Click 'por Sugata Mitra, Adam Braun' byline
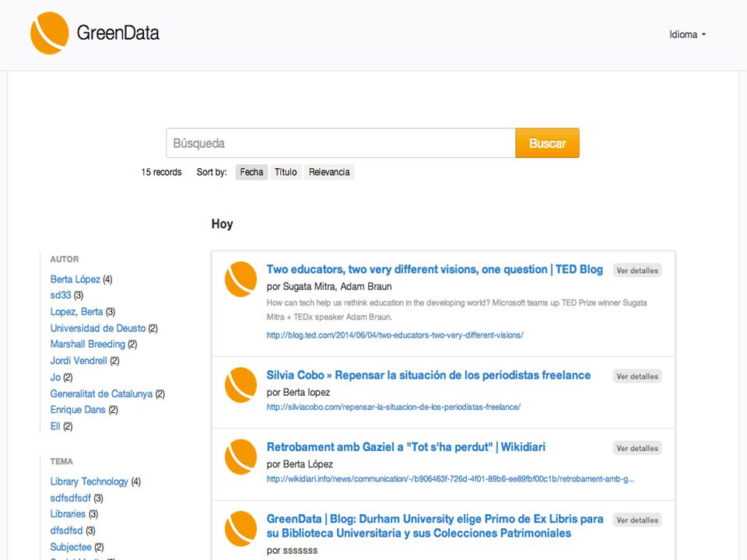This screenshot has width=747, height=560. tap(329, 287)
